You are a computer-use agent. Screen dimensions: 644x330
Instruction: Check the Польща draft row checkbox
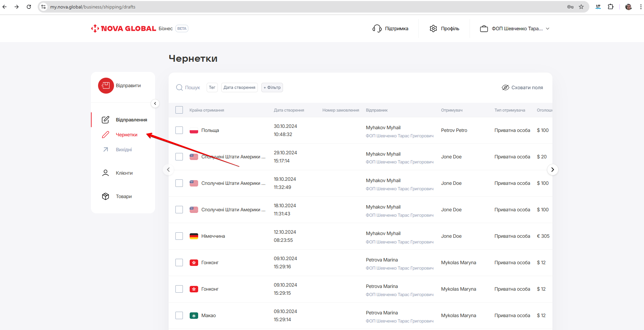179,130
